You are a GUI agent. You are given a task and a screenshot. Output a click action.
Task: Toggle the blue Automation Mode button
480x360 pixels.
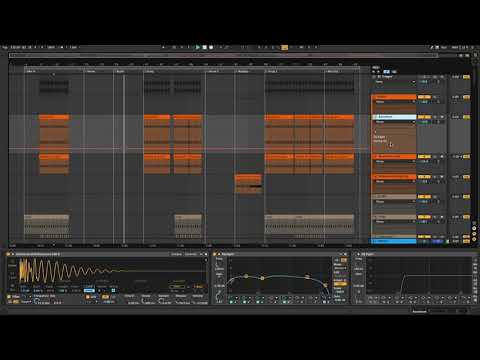pyautogui.click(x=387, y=72)
